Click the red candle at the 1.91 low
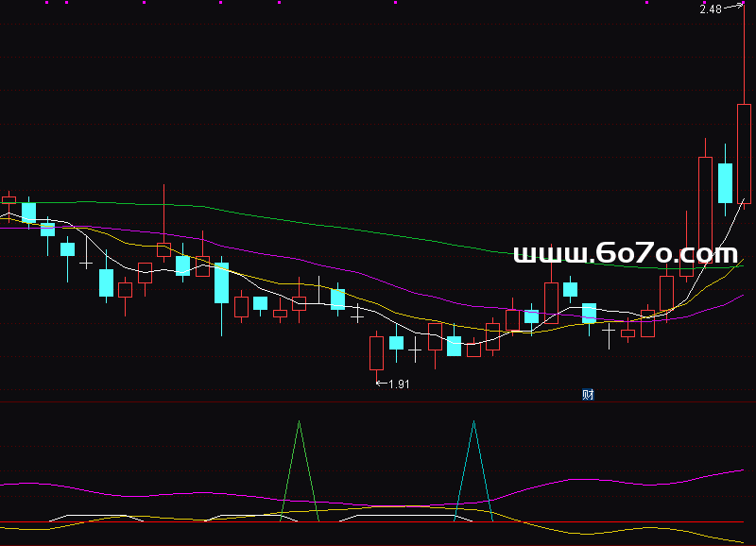The width and height of the screenshot is (756, 546). tap(376, 353)
